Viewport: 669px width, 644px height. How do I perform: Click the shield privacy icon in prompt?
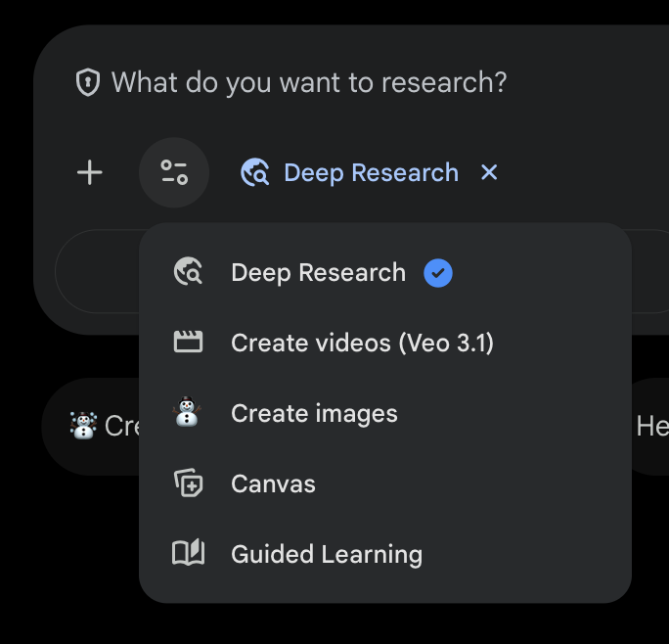point(88,82)
